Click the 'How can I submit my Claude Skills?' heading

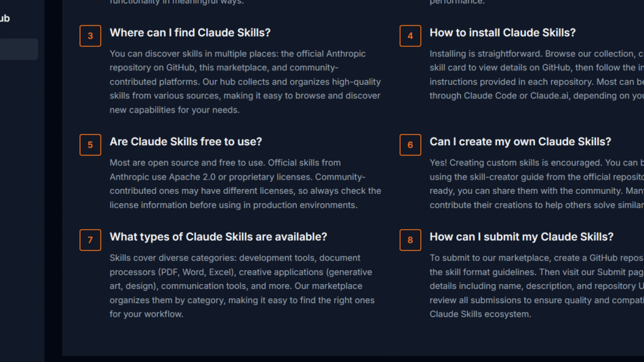point(521,237)
